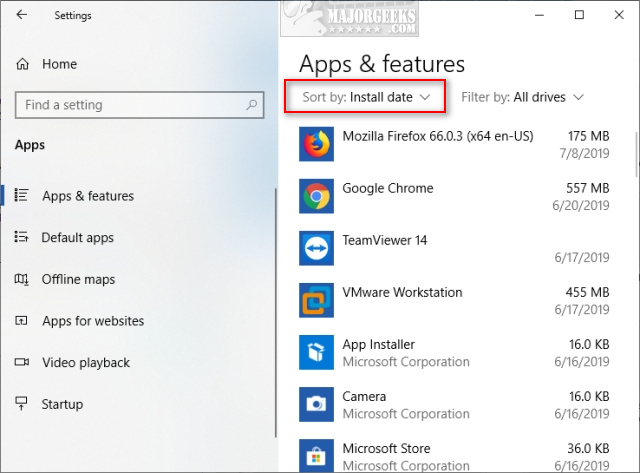Viewport: 640px width, 473px height.
Task: Select the Offline maps icon
Action: [x=21, y=279]
